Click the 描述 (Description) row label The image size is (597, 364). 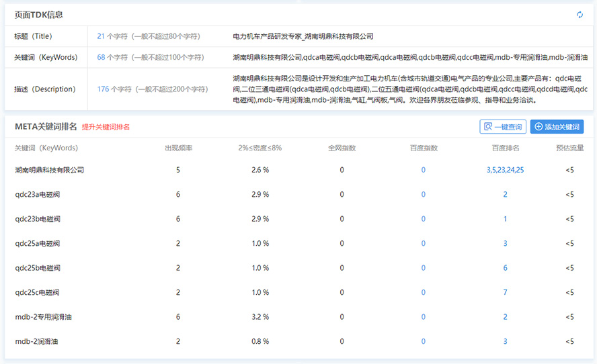pos(45,89)
